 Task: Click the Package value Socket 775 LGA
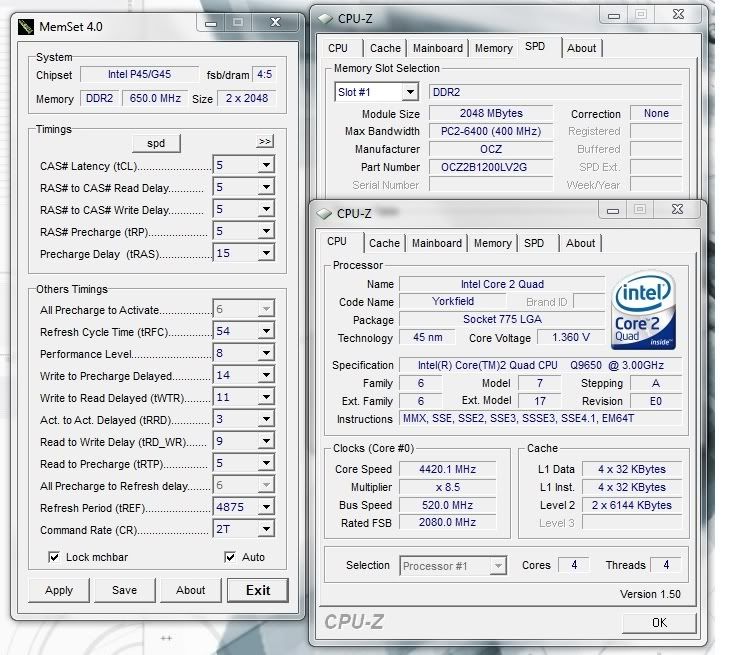tap(502, 319)
